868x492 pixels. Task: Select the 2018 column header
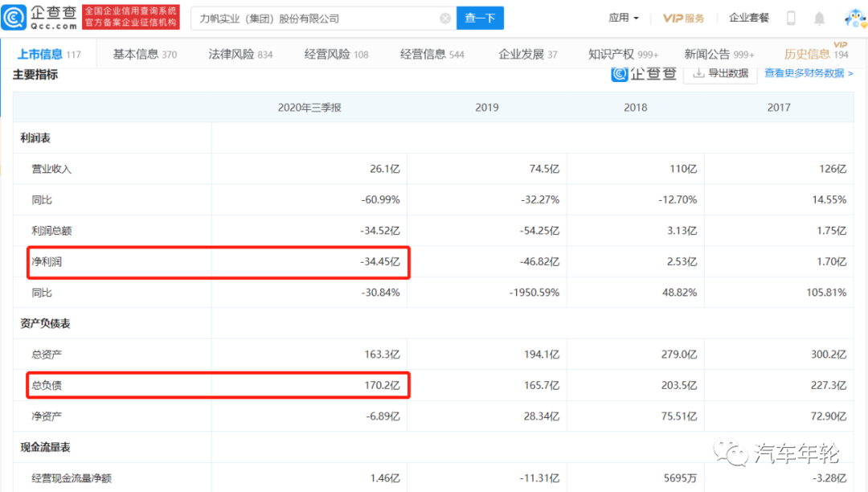click(x=636, y=108)
